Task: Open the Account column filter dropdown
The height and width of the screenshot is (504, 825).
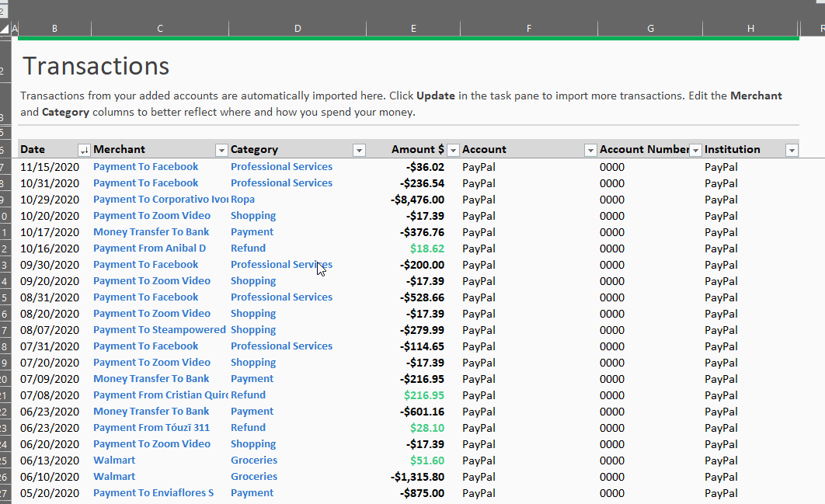Action: 590,151
